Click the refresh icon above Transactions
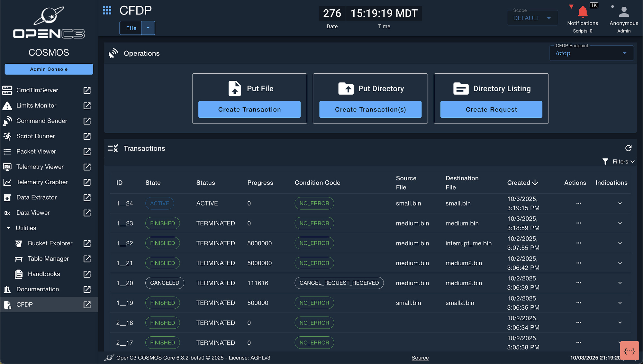 tap(629, 148)
